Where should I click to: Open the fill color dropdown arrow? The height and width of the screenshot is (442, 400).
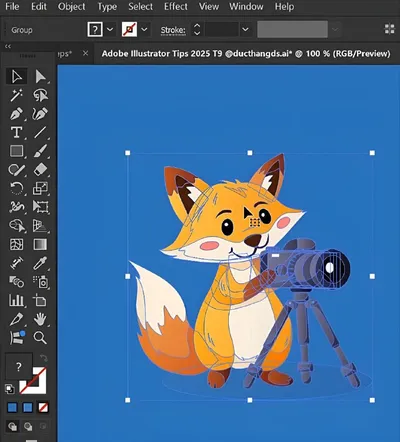coord(110,30)
